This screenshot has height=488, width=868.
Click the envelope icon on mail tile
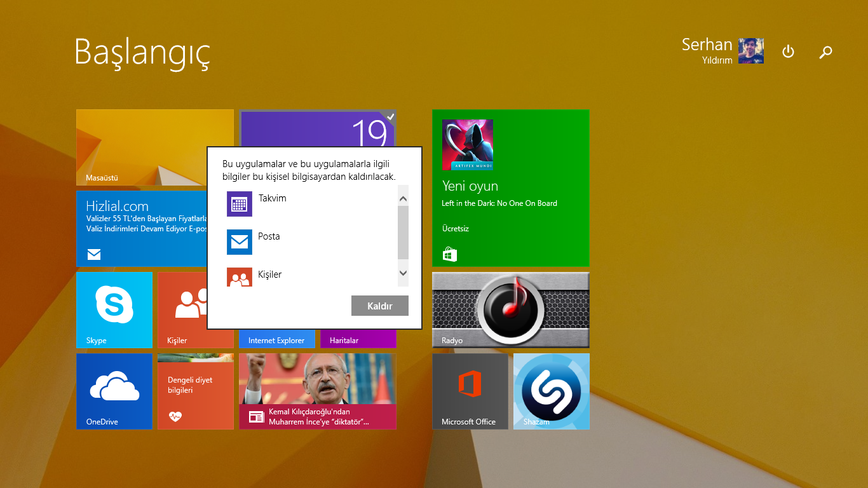[x=94, y=255]
